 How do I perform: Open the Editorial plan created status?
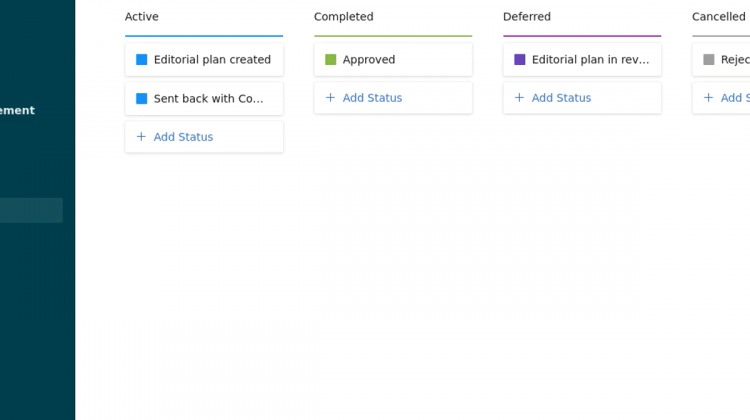pyautogui.click(x=212, y=60)
